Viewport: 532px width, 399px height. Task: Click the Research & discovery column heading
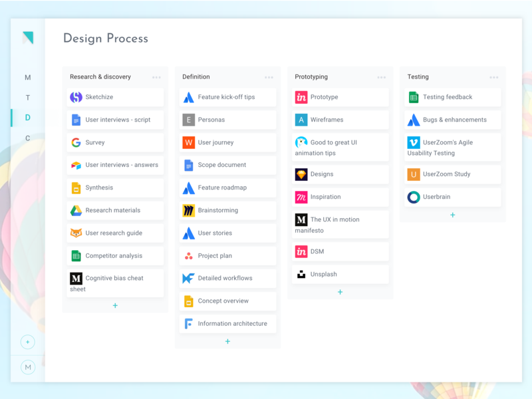click(100, 77)
